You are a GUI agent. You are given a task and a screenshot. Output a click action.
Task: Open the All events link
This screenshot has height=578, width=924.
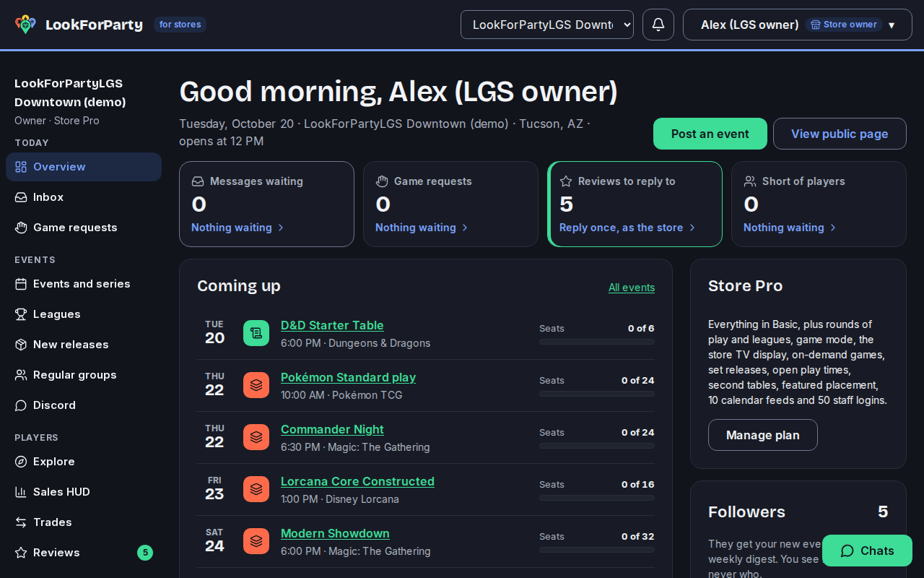[x=632, y=288]
